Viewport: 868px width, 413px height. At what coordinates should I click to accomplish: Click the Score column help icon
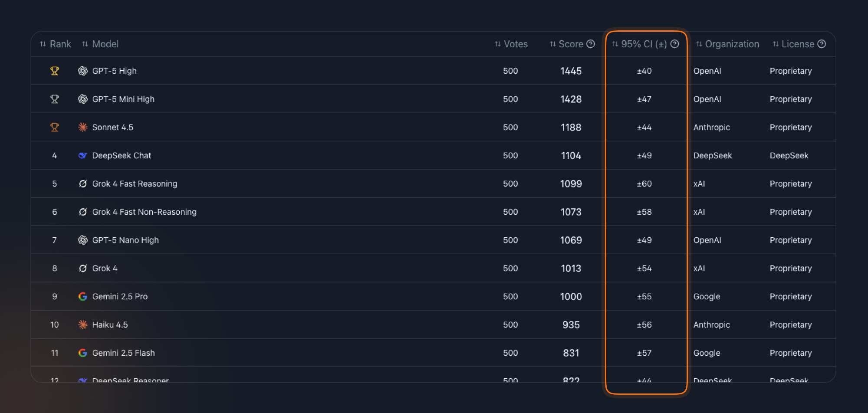pyautogui.click(x=591, y=44)
